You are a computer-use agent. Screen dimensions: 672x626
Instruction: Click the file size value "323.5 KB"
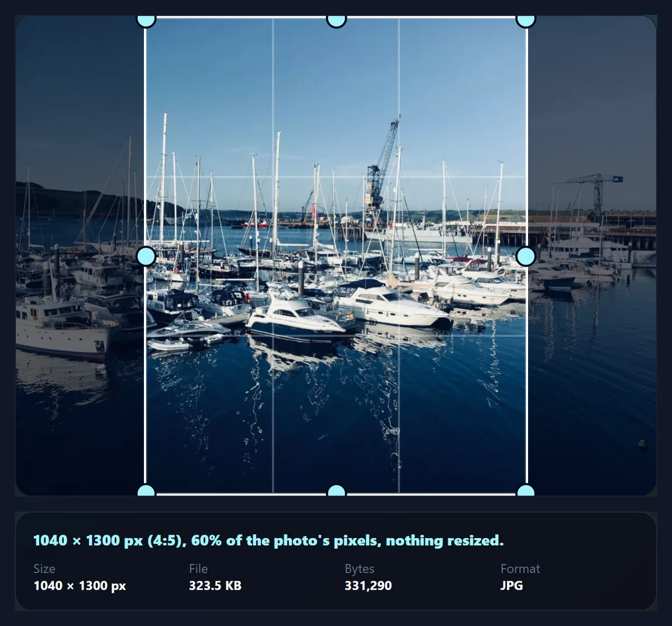(215, 586)
